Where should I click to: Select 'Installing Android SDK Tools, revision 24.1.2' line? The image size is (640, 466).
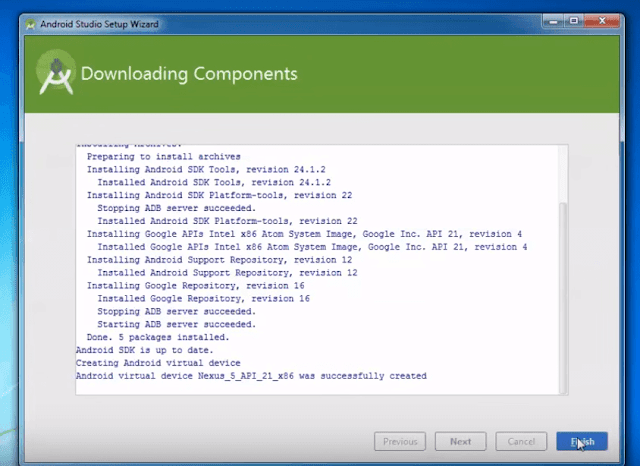206,169
